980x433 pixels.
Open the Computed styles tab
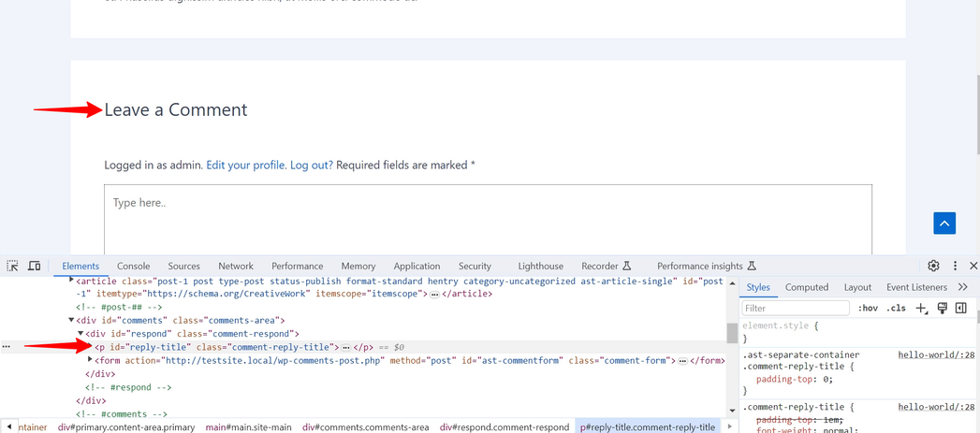(x=806, y=287)
